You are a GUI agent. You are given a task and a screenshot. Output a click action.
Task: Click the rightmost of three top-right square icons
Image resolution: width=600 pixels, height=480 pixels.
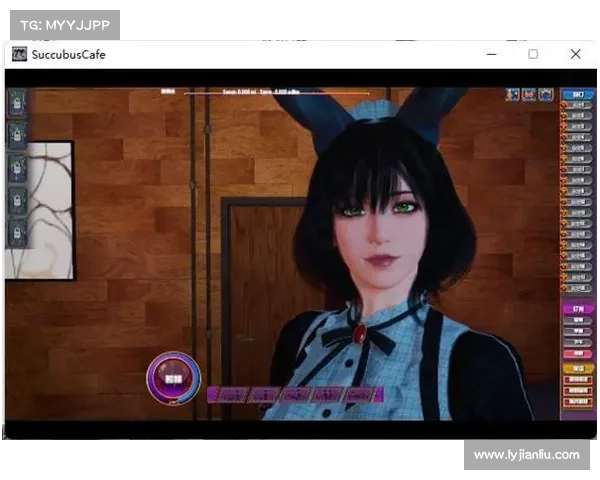point(546,95)
